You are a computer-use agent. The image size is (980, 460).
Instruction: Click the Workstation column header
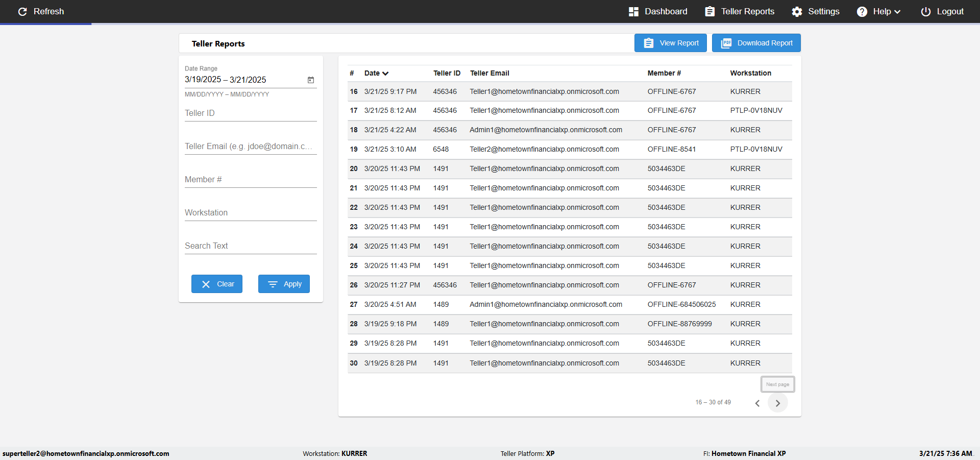(750, 73)
